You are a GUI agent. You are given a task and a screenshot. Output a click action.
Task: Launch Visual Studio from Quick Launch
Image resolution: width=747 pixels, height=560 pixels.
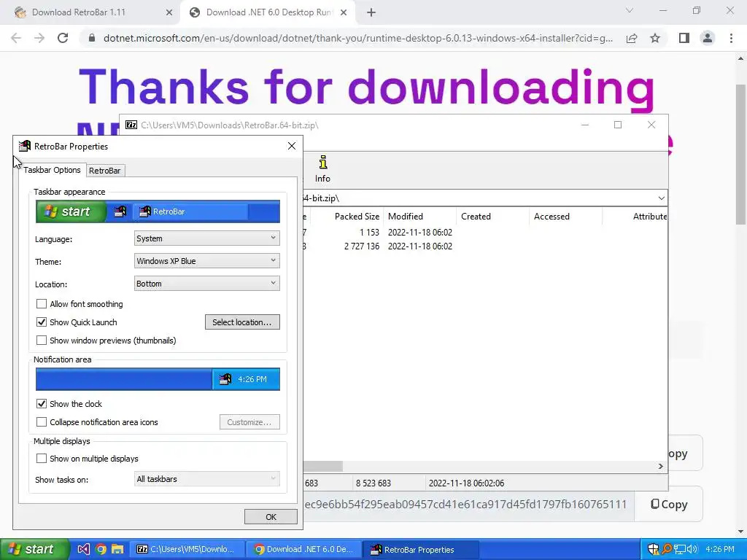tap(83, 549)
